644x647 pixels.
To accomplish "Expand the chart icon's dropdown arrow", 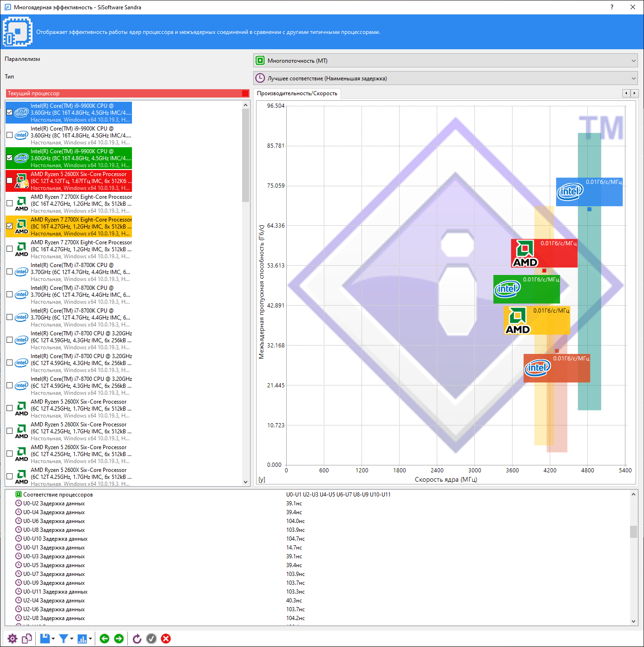I will 90,639.
